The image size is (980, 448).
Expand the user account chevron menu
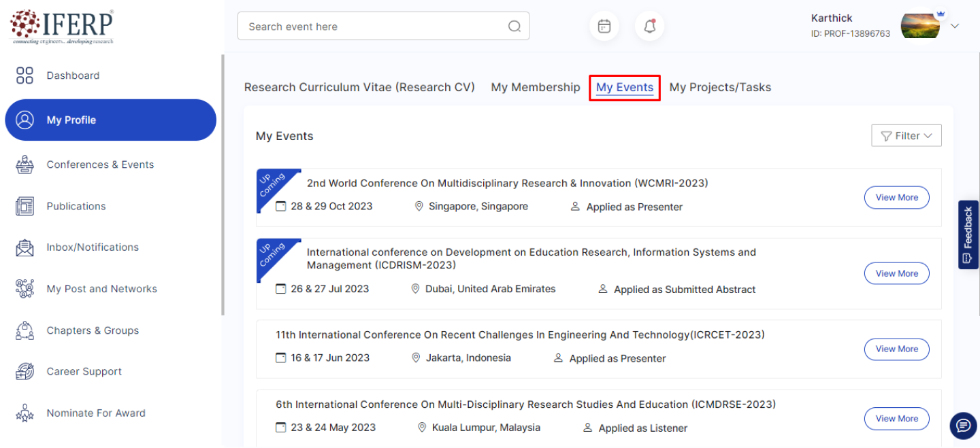[955, 26]
